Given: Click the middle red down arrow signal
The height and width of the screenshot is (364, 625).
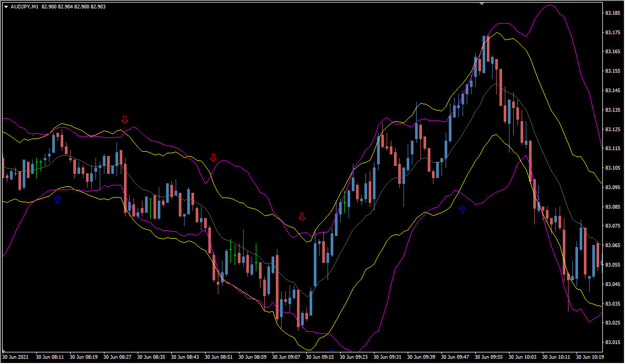Looking at the screenshot, I should pyautogui.click(x=213, y=158).
